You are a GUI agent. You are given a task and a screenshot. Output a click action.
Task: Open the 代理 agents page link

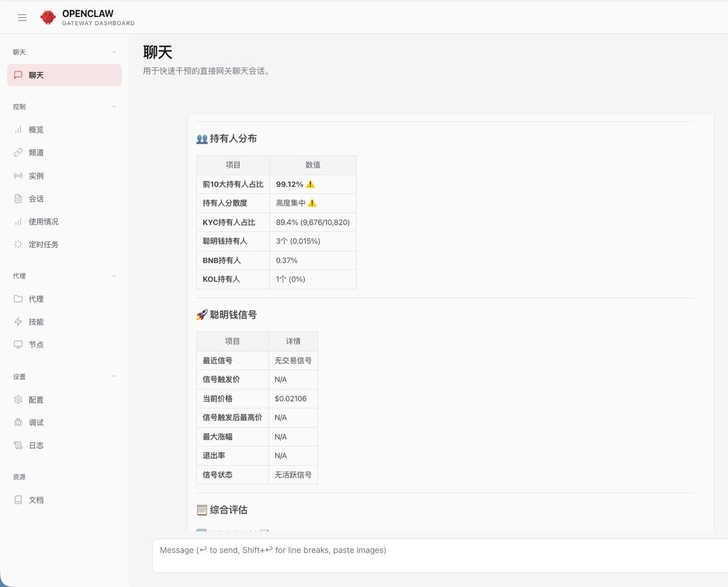point(64,299)
